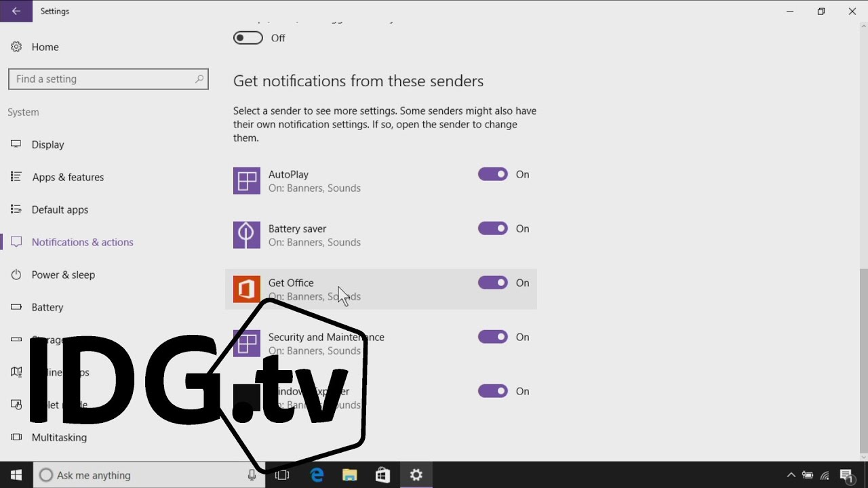Open the Power & sleep page
The width and height of the screenshot is (868, 488).
coord(63,274)
